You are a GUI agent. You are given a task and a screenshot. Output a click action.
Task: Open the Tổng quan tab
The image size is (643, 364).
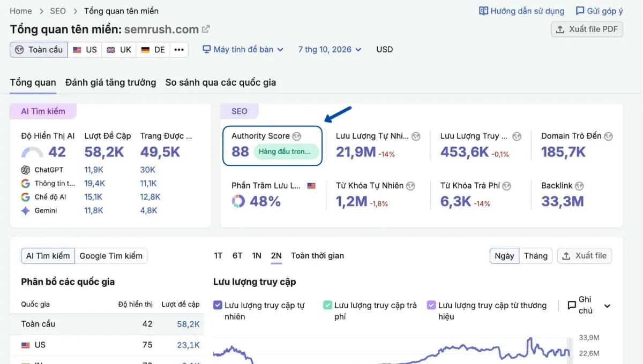(x=33, y=82)
